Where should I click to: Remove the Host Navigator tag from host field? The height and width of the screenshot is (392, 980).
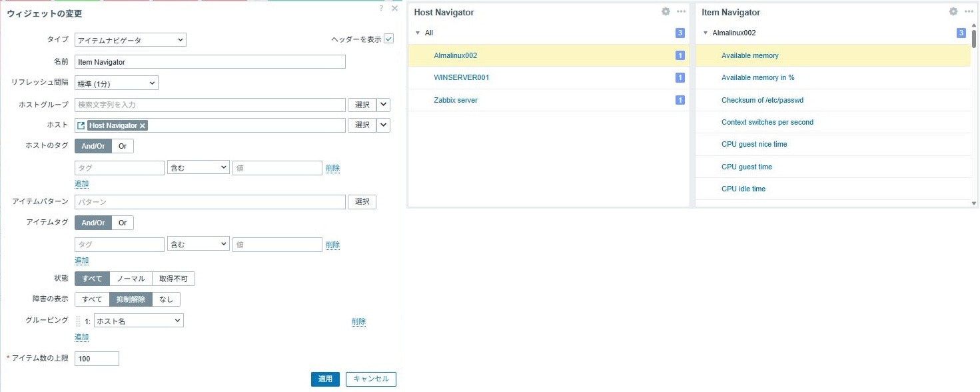click(143, 125)
